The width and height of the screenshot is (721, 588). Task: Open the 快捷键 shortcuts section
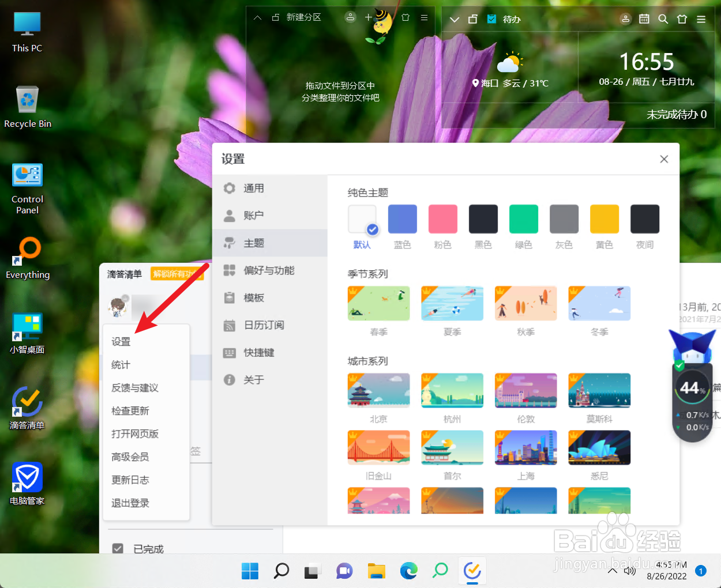coord(269,353)
